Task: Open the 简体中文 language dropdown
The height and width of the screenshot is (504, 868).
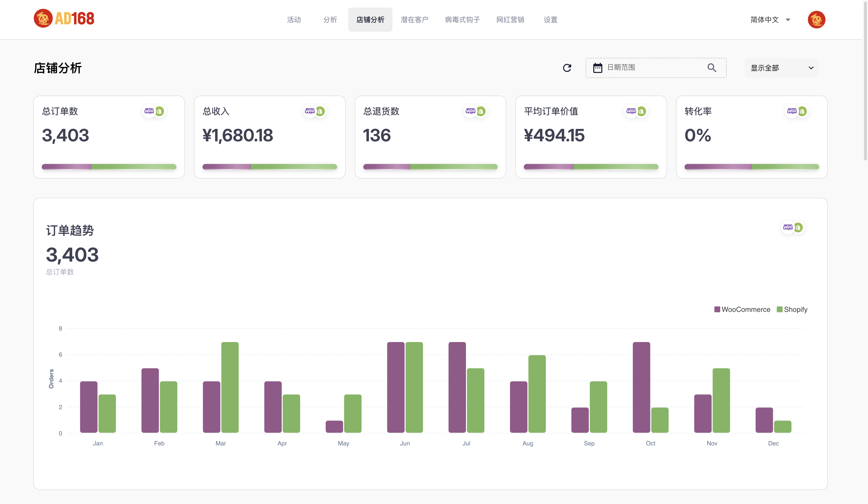Action: (770, 20)
